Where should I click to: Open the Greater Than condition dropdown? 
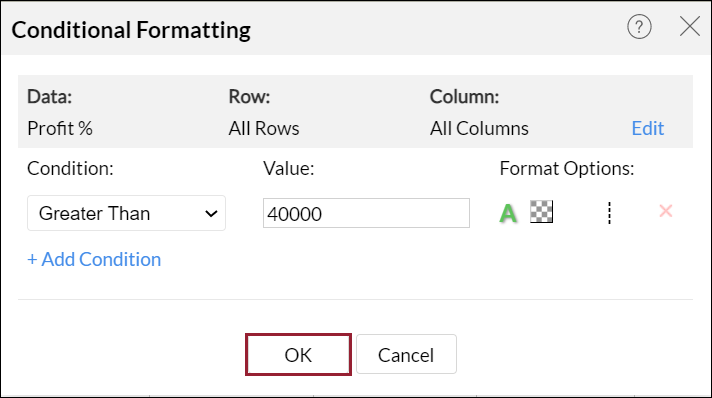tap(126, 213)
